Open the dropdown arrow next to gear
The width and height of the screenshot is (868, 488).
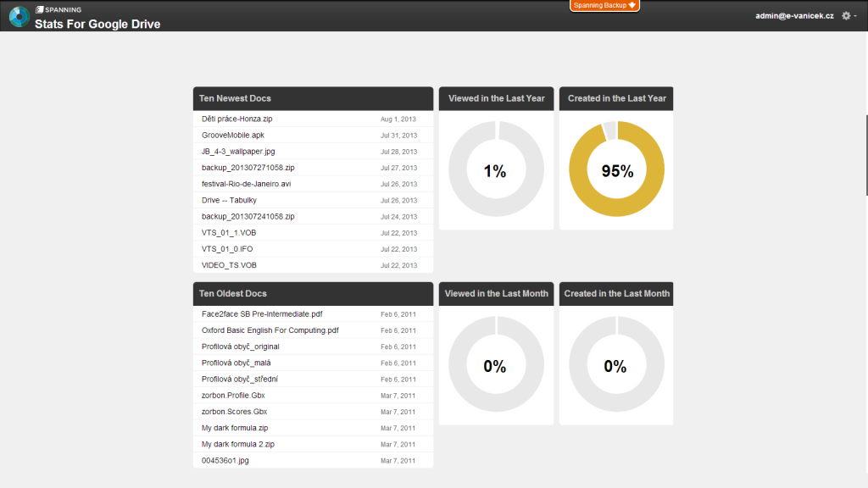tap(855, 16)
